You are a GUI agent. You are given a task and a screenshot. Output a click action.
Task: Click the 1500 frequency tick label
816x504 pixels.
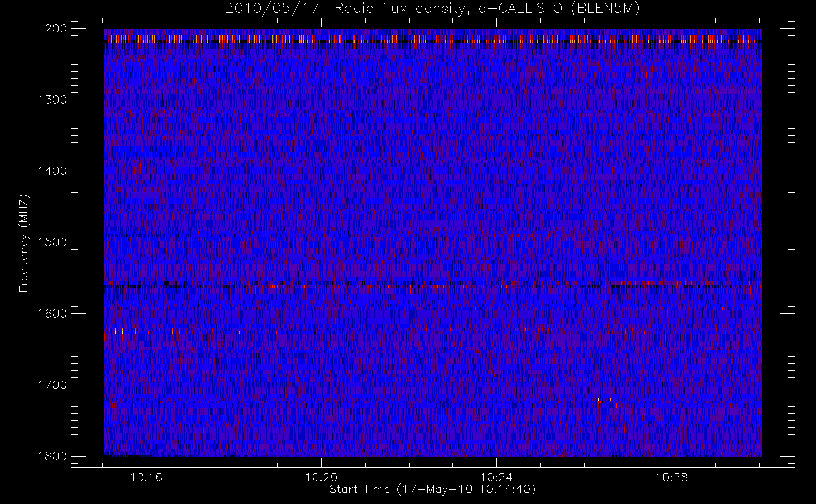pos(52,242)
